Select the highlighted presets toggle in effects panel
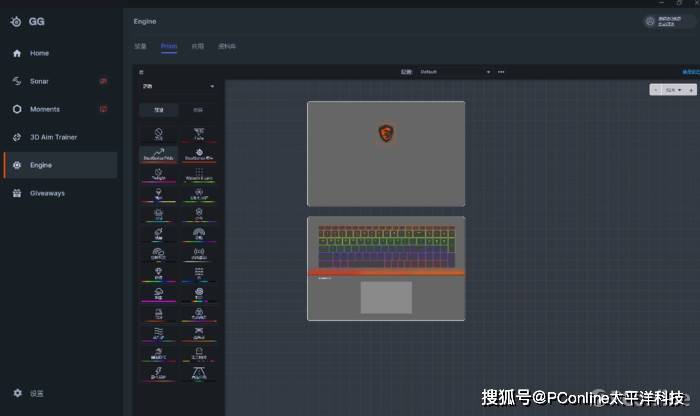Image resolution: width=700 pixels, height=416 pixels. click(x=158, y=110)
